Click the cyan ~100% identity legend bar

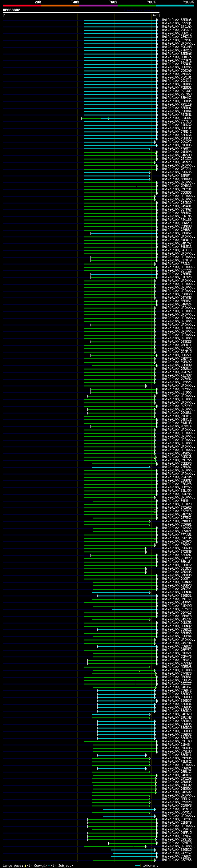point(175,6)
